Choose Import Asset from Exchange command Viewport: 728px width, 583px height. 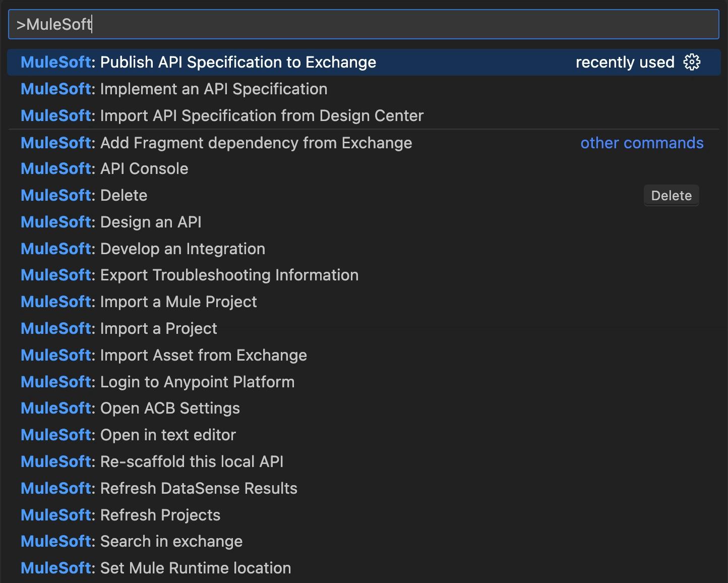[x=203, y=356]
